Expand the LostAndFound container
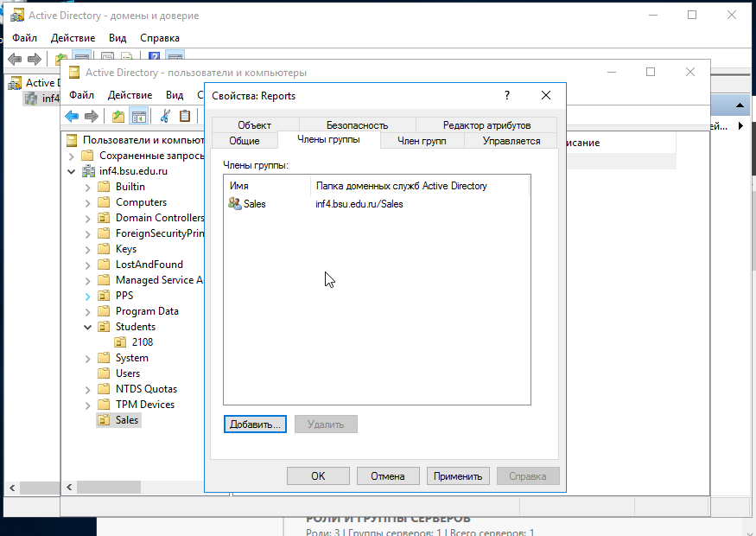 (87, 265)
